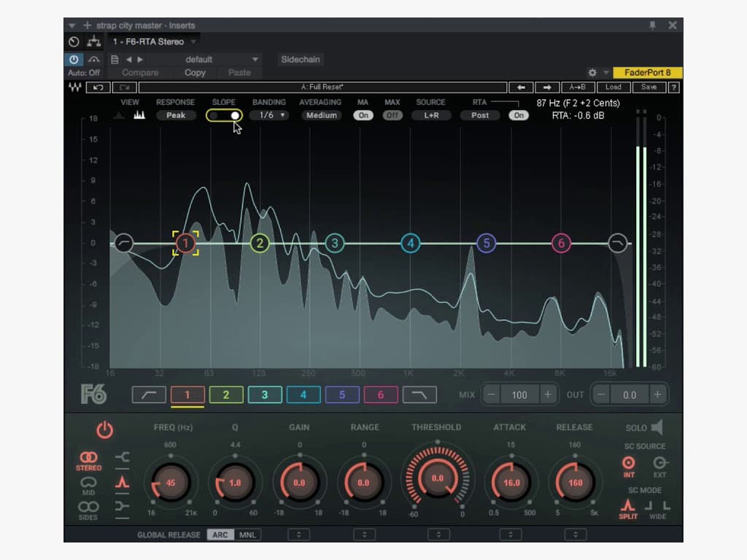747x560 pixels.
Task: Click the Save button
Action: point(649,87)
